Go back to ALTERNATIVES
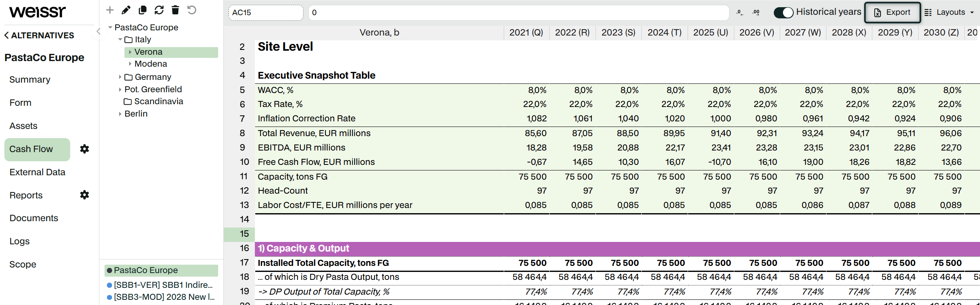Image resolution: width=980 pixels, height=305 pixels. (x=39, y=35)
